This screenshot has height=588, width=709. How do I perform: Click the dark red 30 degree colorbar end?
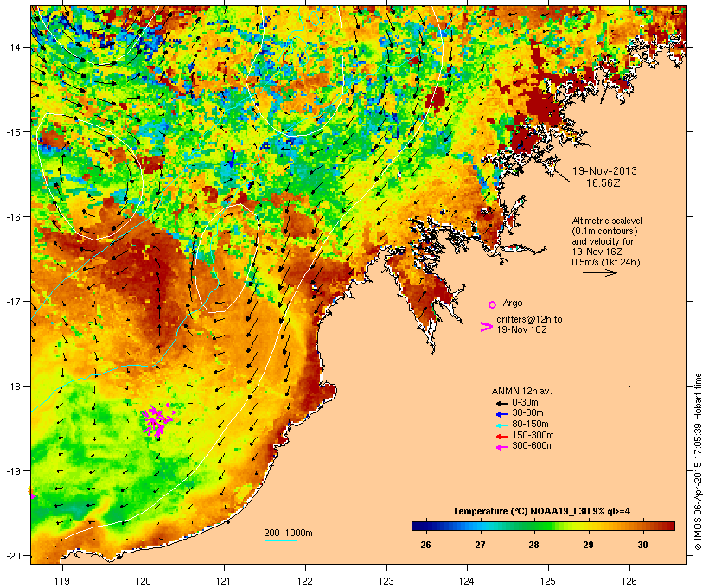(668, 526)
